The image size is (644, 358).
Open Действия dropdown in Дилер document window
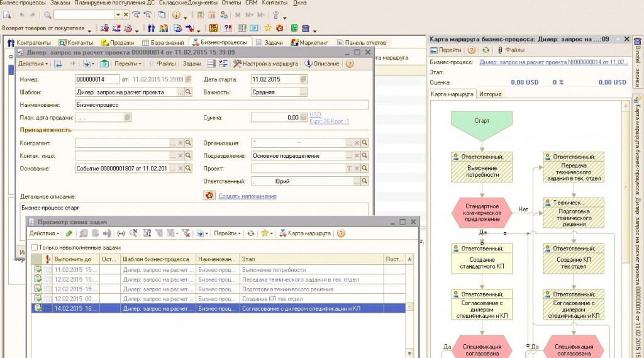(x=33, y=64)
